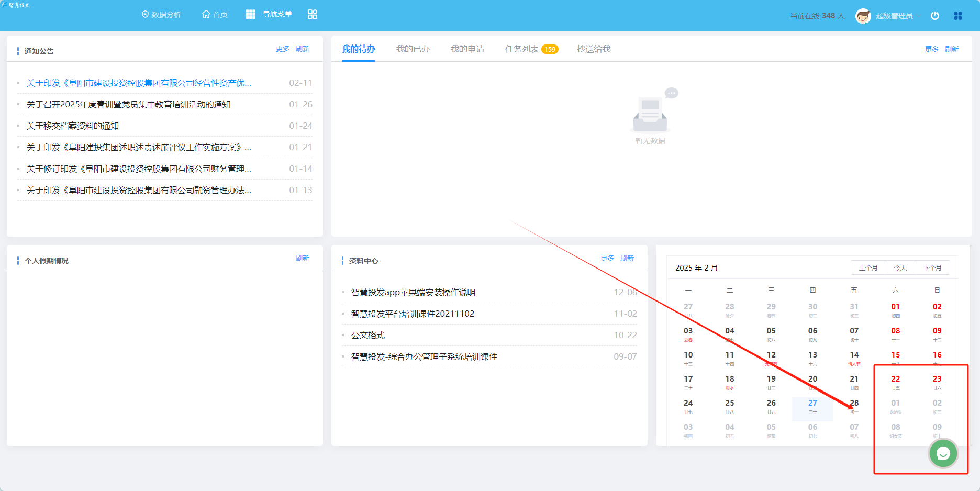Select the 抄送给我 tab
980x491 pixels.
coord(594,49)
